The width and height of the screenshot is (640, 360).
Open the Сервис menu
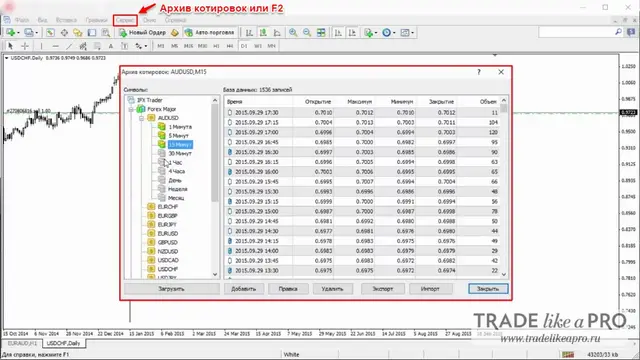pos(125,20)
